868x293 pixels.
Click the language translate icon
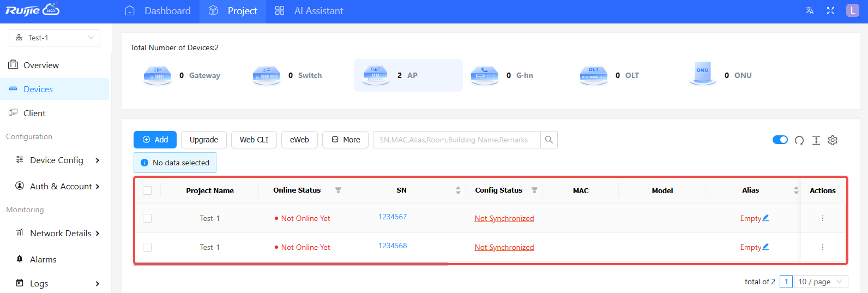(810, 11)
